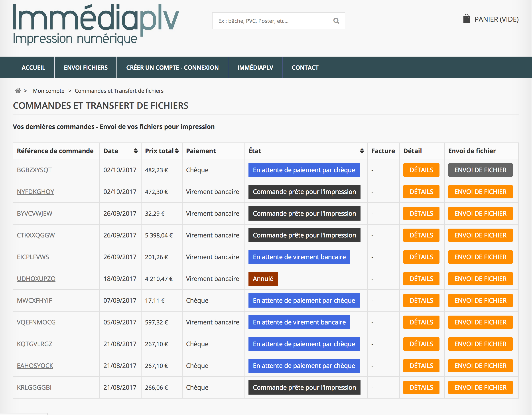Open order reference NYFDKGHOY

(x=35, y=192)
